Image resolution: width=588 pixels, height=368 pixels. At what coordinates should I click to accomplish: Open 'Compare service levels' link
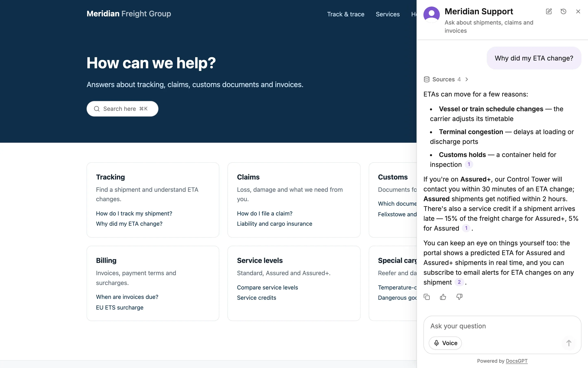(267, 287)
